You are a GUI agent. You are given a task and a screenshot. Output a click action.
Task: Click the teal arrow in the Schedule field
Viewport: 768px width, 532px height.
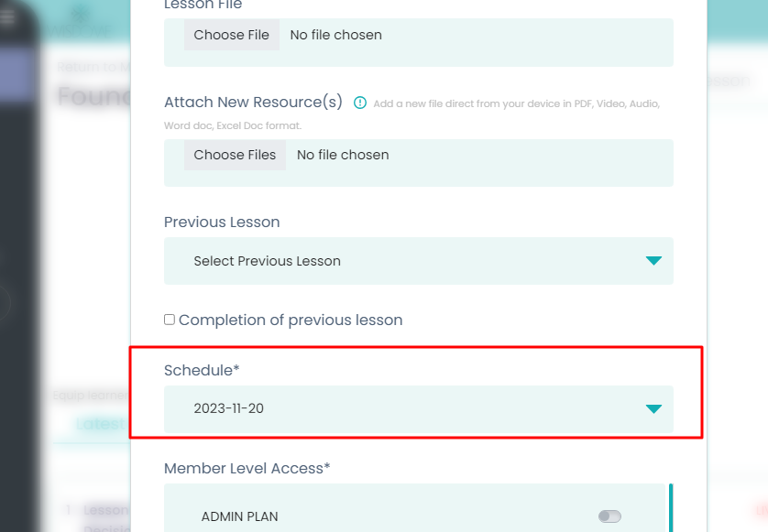(653, 409)
